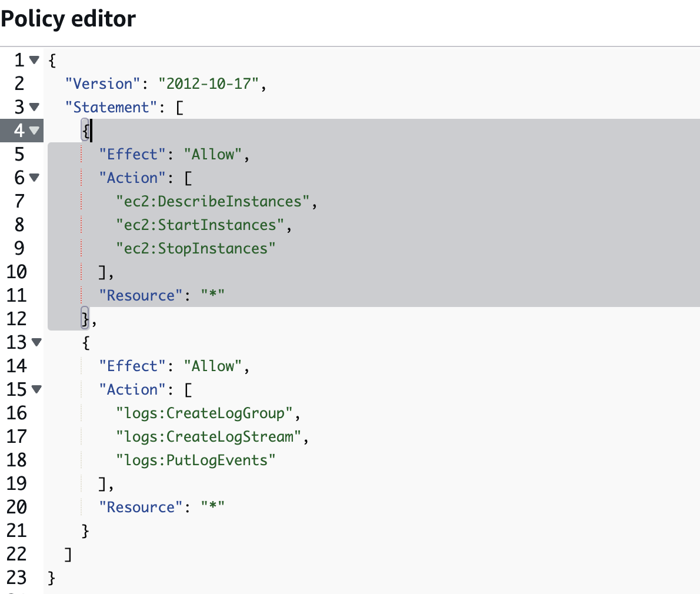Screen dimensions: 700x594
Task: Click the "Version" key on line 2
Action: (103, 84)
